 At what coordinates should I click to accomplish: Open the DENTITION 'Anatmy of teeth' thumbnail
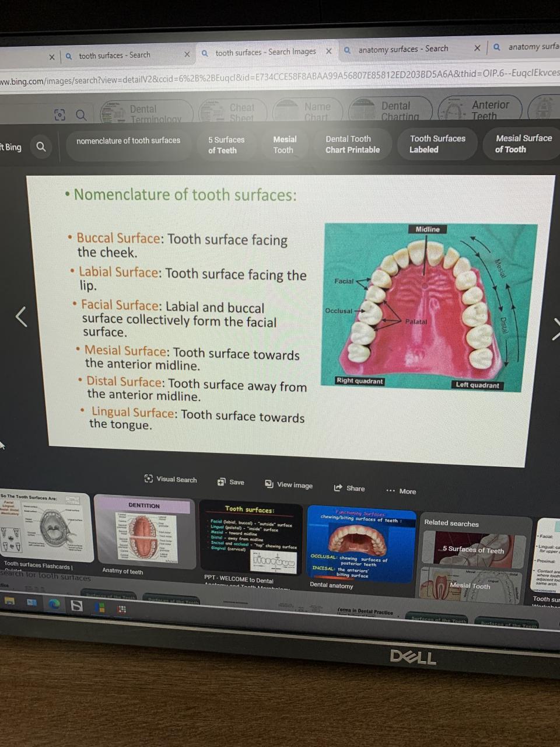[145, 531]
